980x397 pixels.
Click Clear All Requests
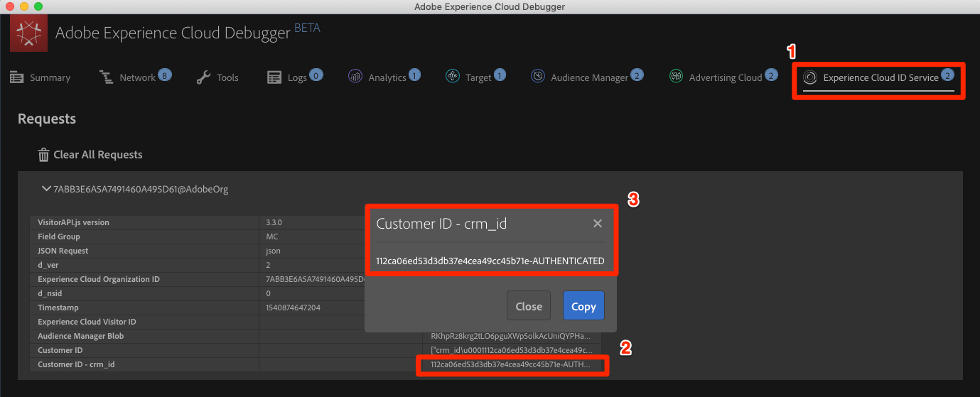pos(90,154)
